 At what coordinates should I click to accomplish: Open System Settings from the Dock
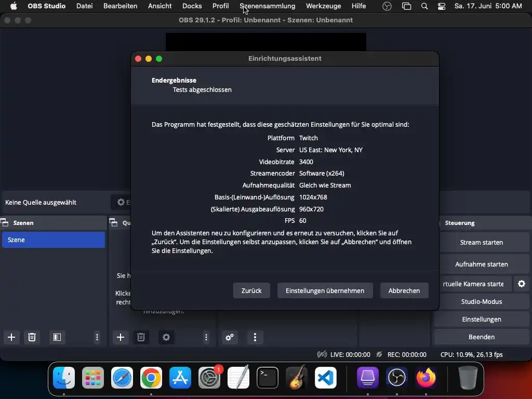(x=209, y=378)
